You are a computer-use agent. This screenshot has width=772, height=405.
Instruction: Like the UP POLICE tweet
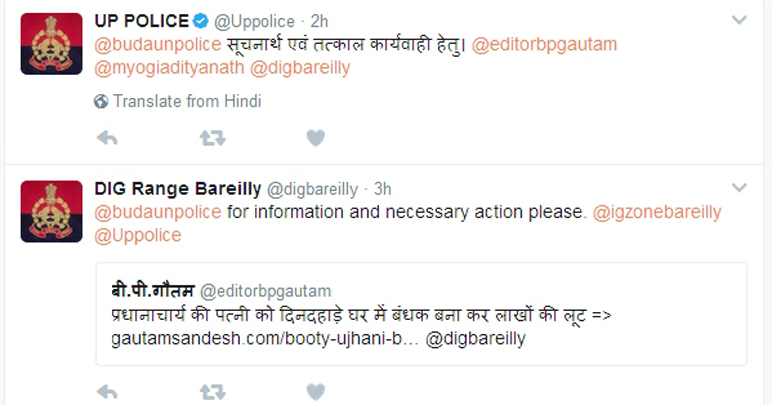[315, 138]
